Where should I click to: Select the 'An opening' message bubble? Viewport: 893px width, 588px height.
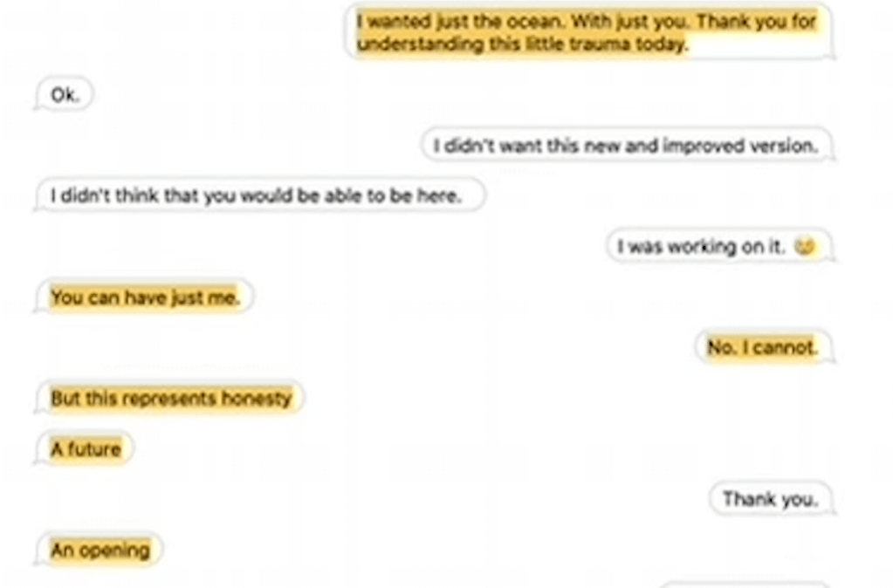(100, 550)
